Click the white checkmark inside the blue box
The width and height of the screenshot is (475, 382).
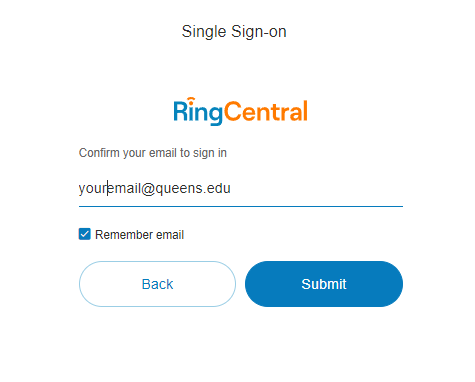pos(85,234)
